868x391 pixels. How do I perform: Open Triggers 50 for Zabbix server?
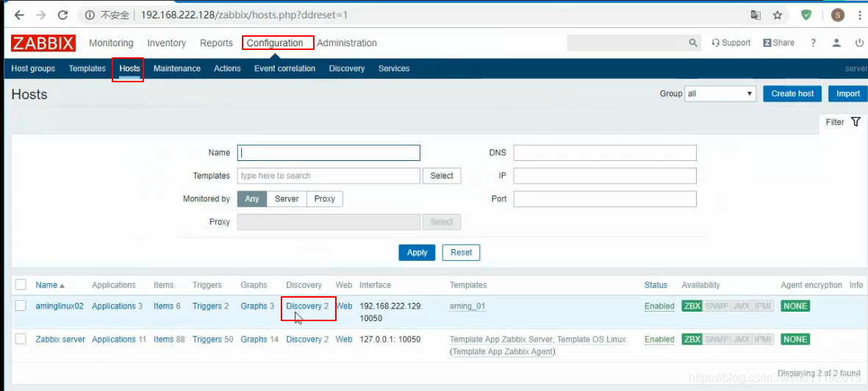[x=213, y=339]
